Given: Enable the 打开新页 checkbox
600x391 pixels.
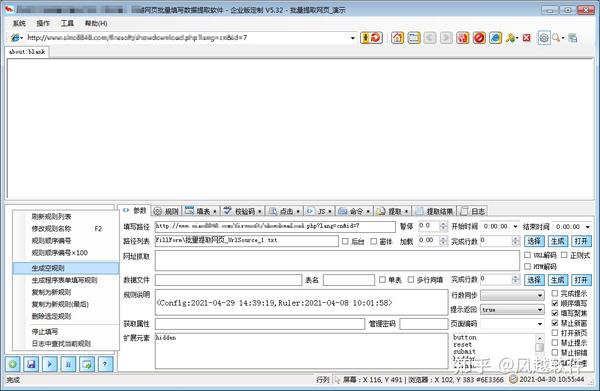Looking at the screenshot, I should pyautogui.click(x=554, y=333).
